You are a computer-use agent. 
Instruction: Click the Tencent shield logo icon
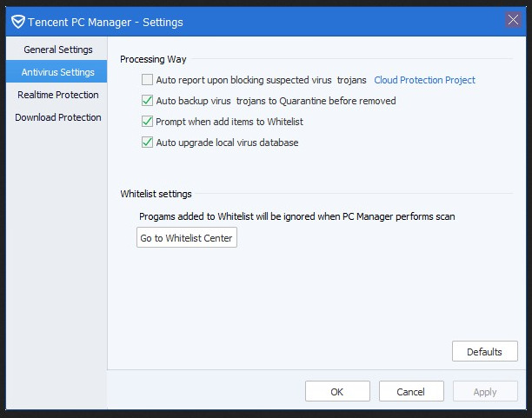tap(18, 22)
